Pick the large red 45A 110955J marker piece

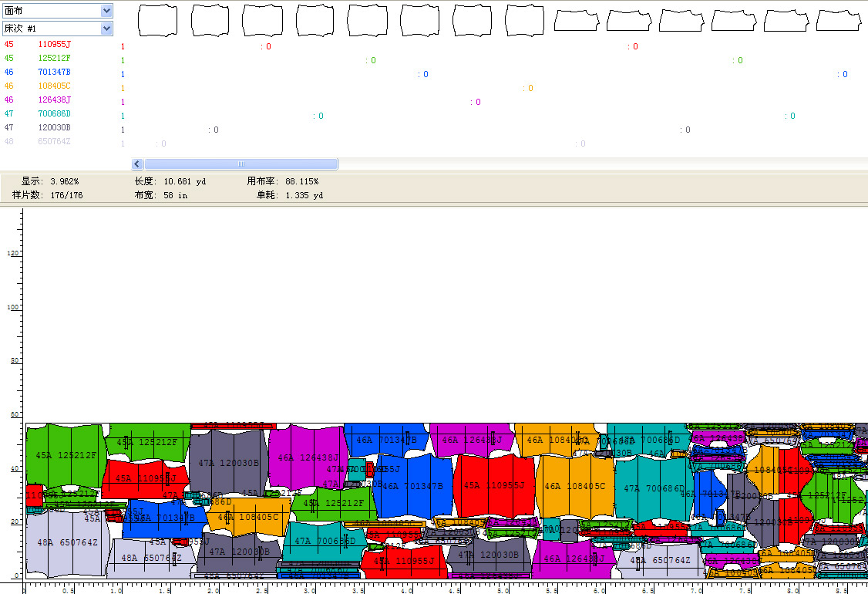pyautogui.click(x=493, y=486)
